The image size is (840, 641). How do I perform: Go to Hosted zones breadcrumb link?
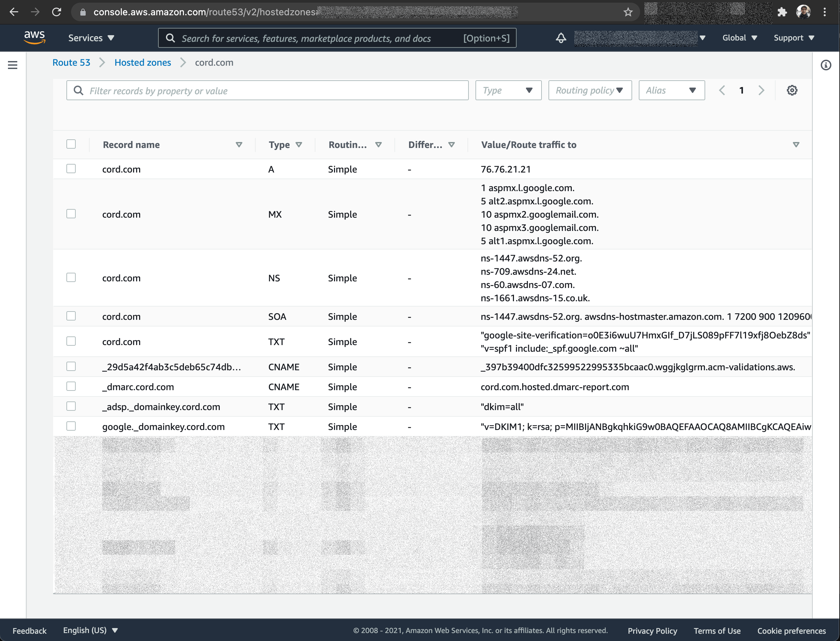pyautogui.click(x=142, y=63)
